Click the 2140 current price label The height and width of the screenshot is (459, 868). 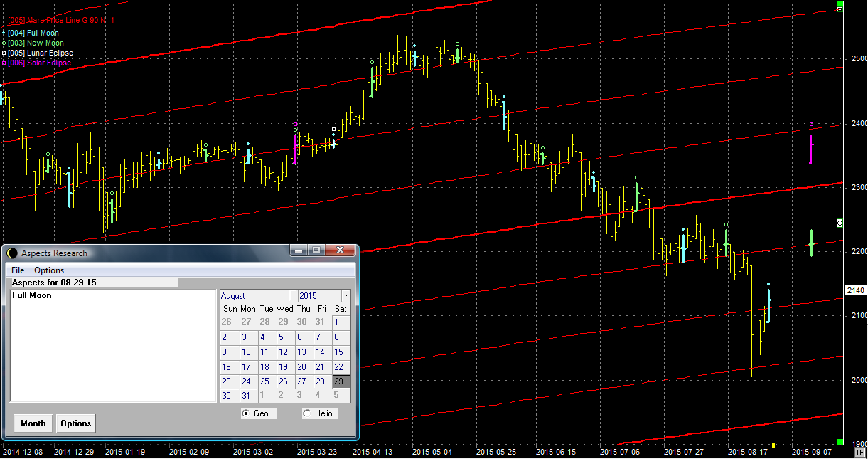(x=855, y=290)
